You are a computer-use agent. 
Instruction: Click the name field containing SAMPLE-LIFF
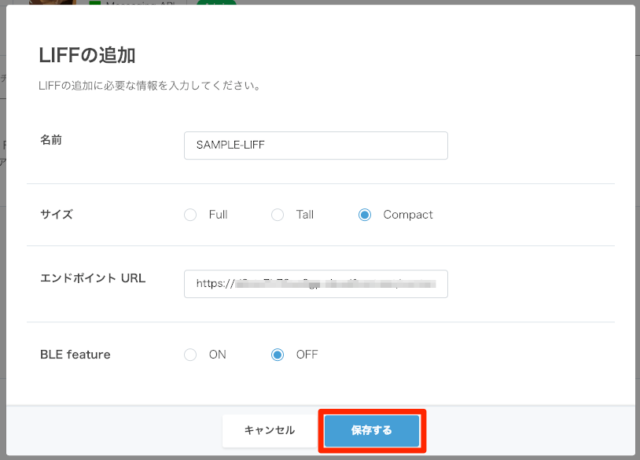tap(316, 145)
